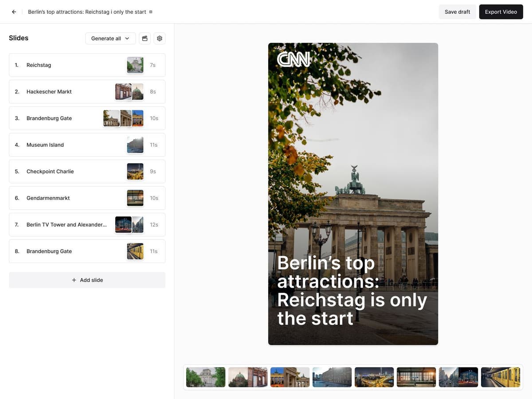This screenshot has width=532, height=399.
Task: Click the Berlin TV Tower row thumbnails
Action: point(129,225)
